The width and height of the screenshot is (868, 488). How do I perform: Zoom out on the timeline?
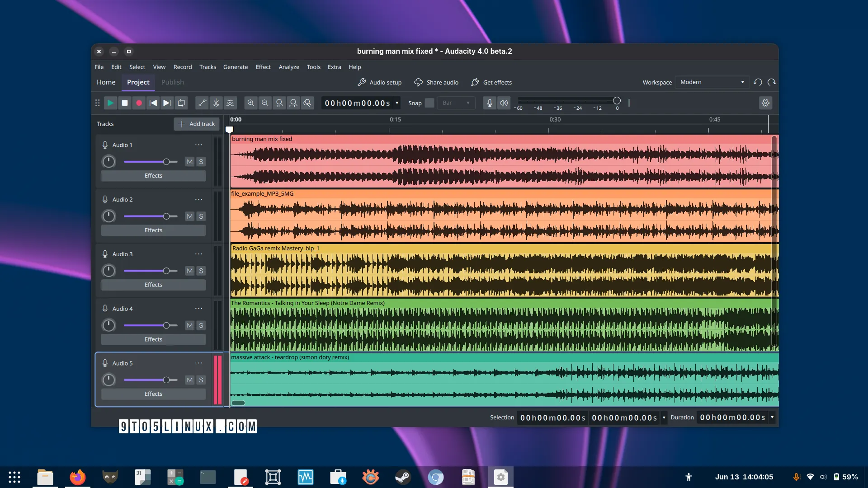[x=265, y=103]
